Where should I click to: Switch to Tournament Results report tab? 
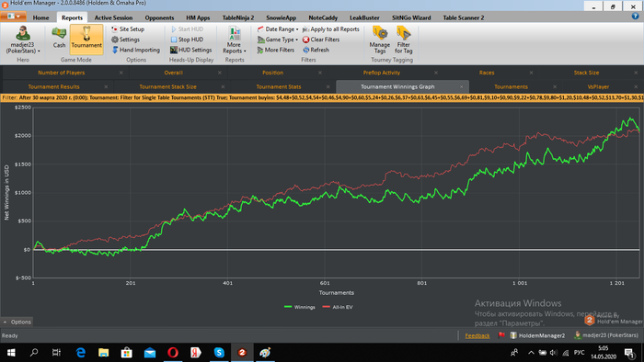pyautogui.click(x=53, y=87)
